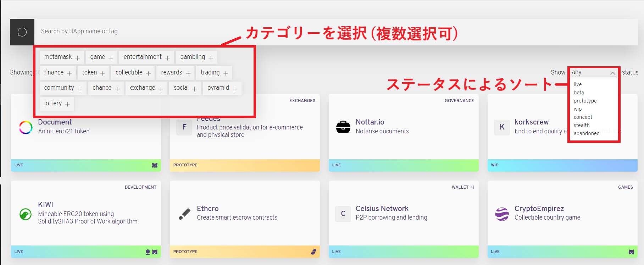Add the token tag filter
Viewport: 644px width, 265px height.
point(93,73)
